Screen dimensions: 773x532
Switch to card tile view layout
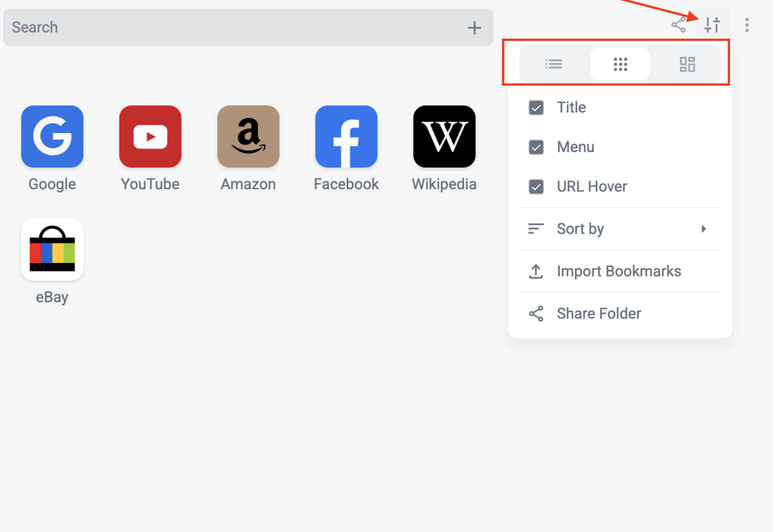click(687, 65)
